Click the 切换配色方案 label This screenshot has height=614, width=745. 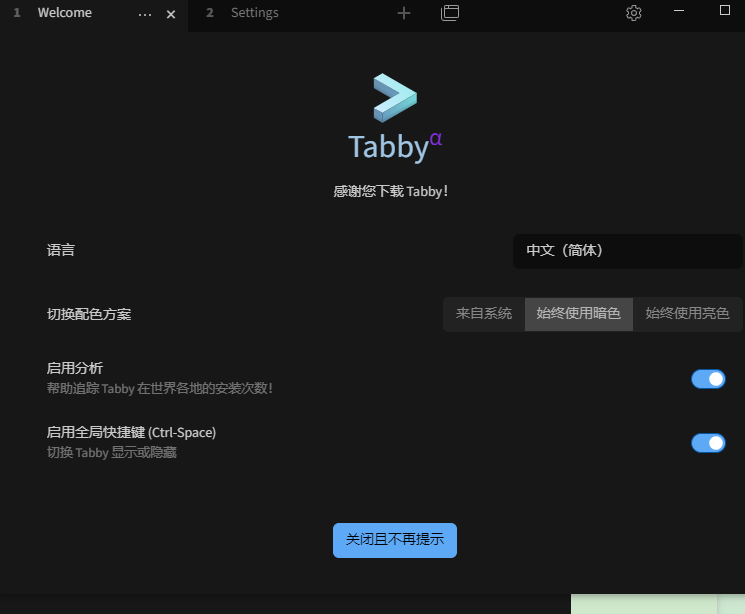click(89, 314)
